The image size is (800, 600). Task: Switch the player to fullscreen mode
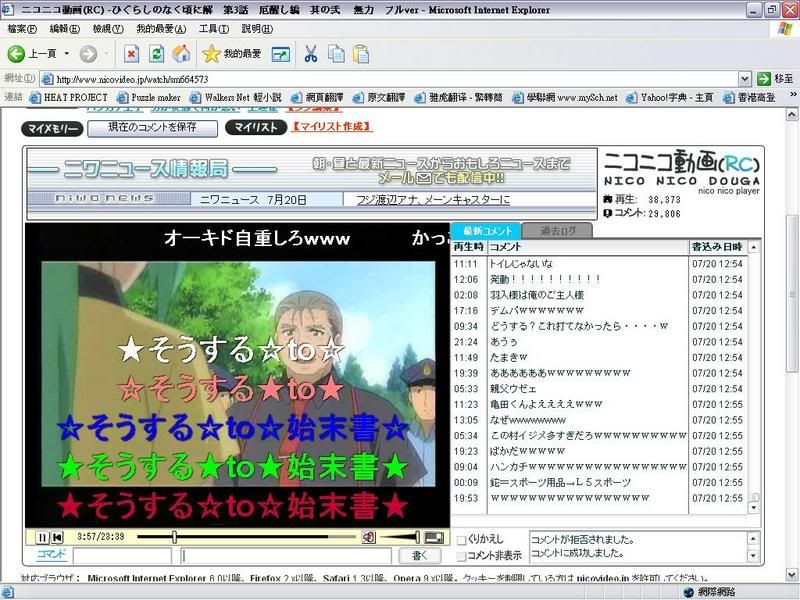[434, 537]
